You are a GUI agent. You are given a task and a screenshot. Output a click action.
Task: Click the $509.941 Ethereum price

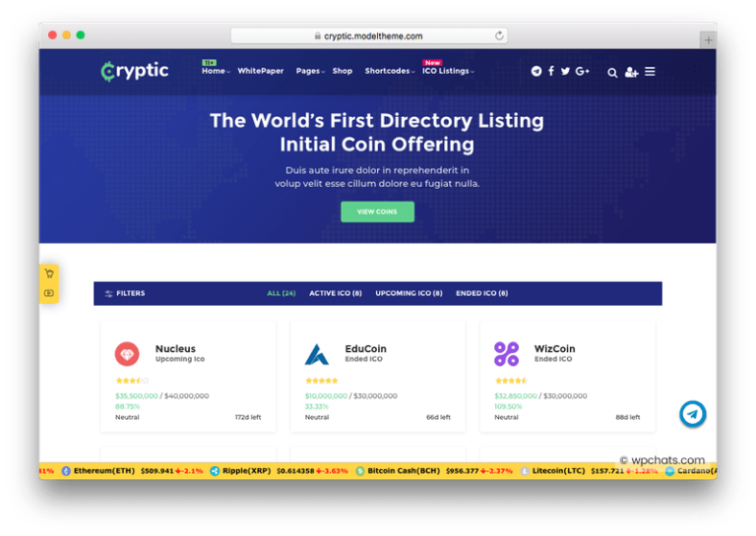click(x=157, y=471)
